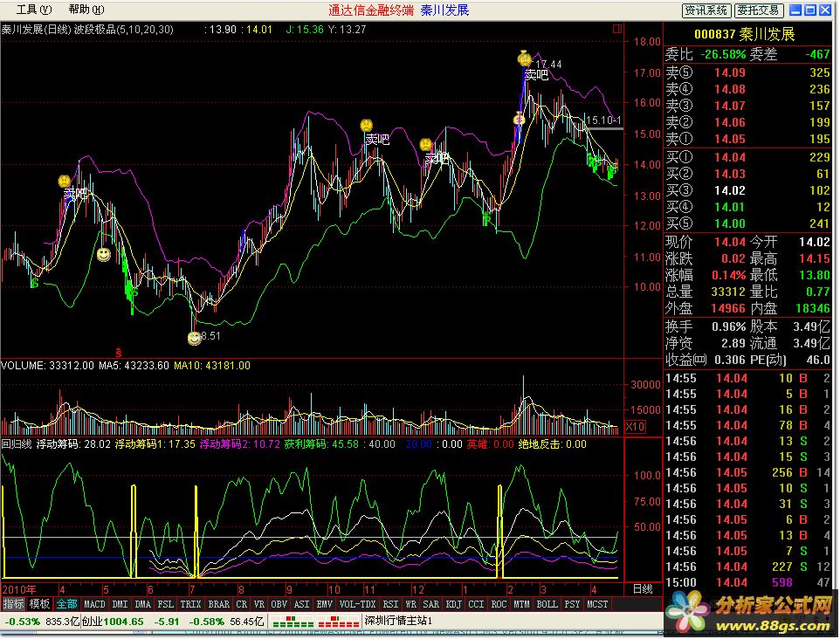This screenshot has height=639, width=840.
Task: Switch to the VR indicator
Action: (x=258, y=604)
